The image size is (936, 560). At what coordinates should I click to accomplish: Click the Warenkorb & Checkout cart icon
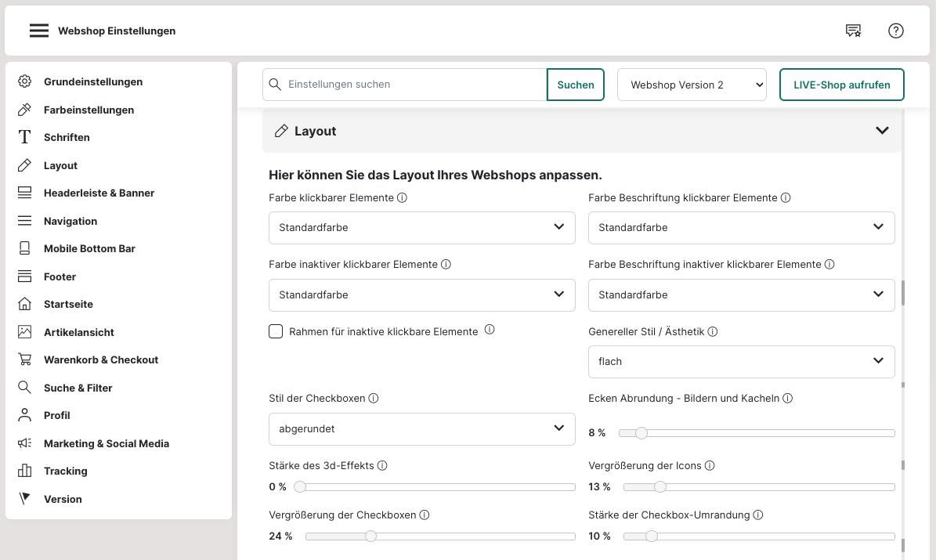(25, 359)
